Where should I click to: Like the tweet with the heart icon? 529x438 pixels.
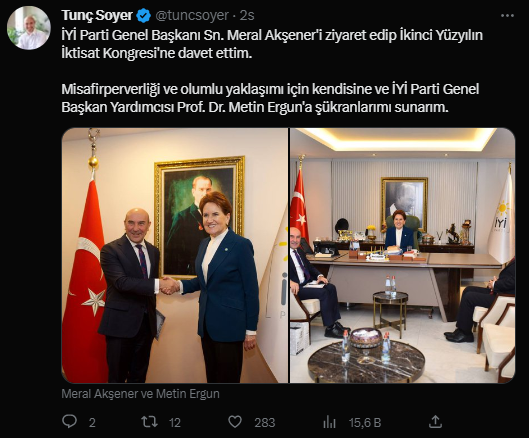pos(235,422)
